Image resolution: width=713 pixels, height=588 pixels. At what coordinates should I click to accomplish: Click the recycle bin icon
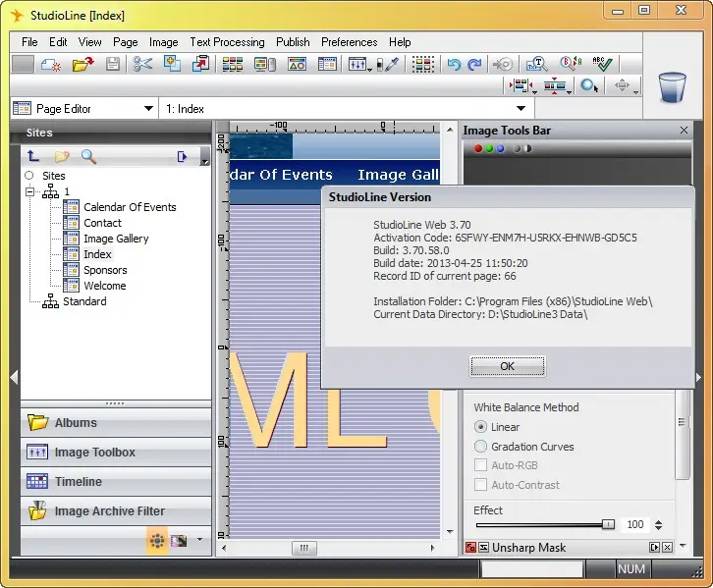(x=672, y=86)
